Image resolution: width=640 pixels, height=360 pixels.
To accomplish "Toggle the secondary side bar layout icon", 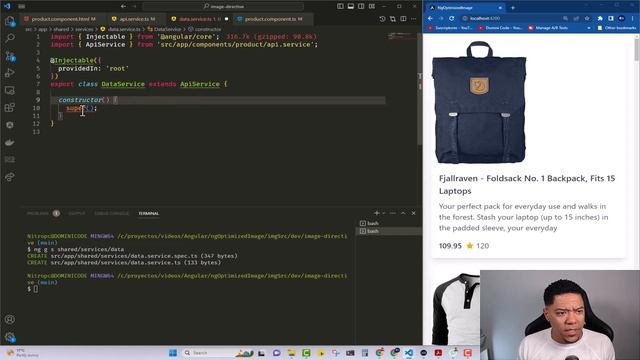I will coord(361,6).
